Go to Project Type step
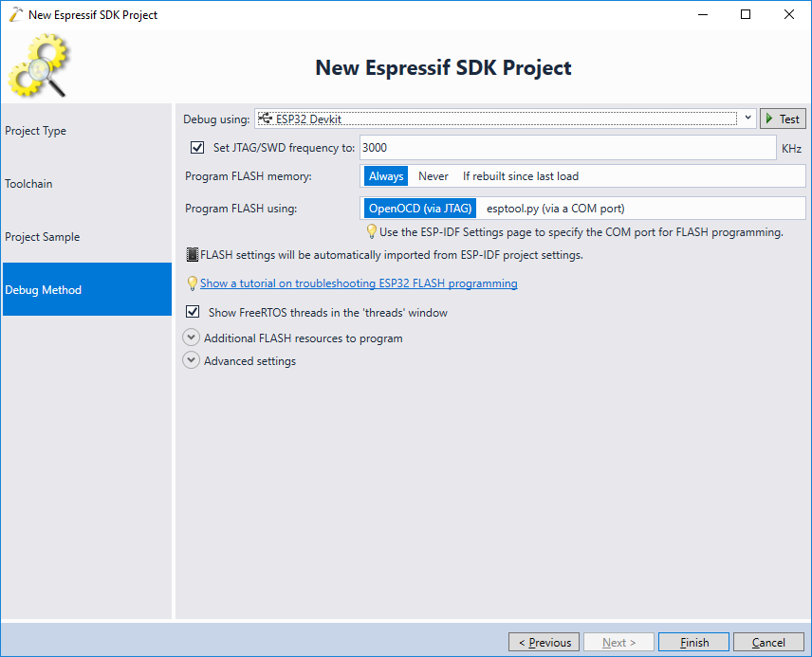The height and width of the screenshot is (657, 812). point(87,131)
